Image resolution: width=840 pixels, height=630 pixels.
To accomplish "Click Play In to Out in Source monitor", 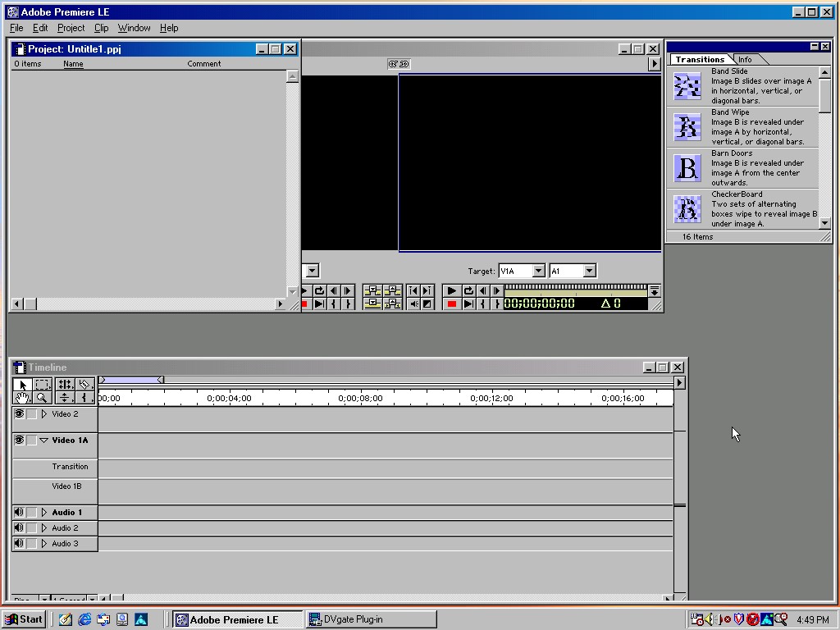I will [319, 304].
